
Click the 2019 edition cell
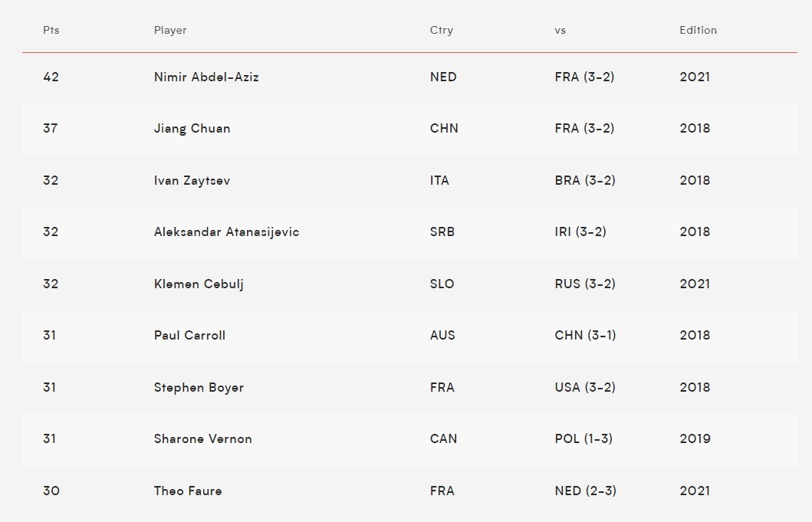click(695, 439)
